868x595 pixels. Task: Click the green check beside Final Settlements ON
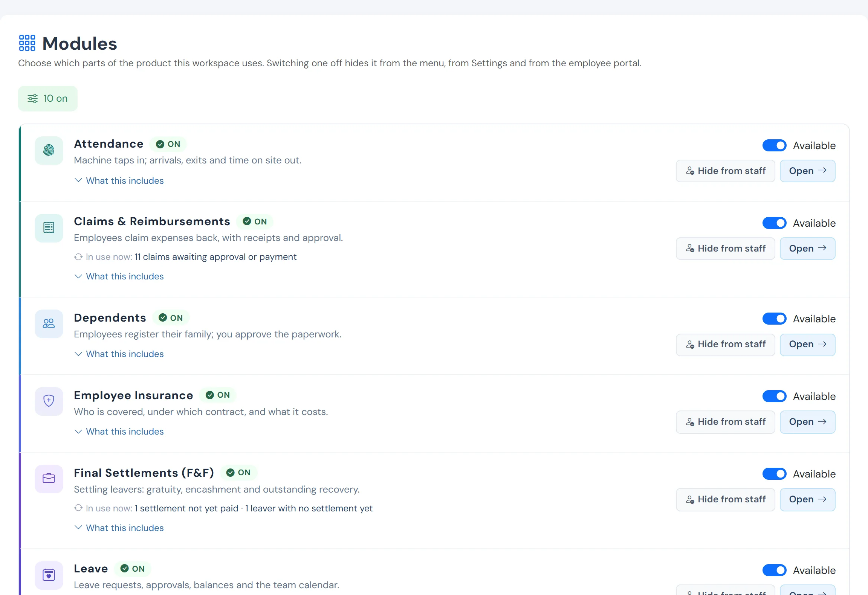(231, 473)
